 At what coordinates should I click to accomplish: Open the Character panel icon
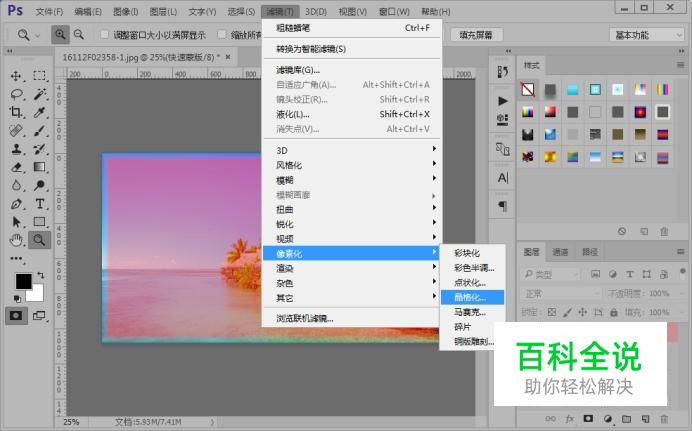coord(502,178)
